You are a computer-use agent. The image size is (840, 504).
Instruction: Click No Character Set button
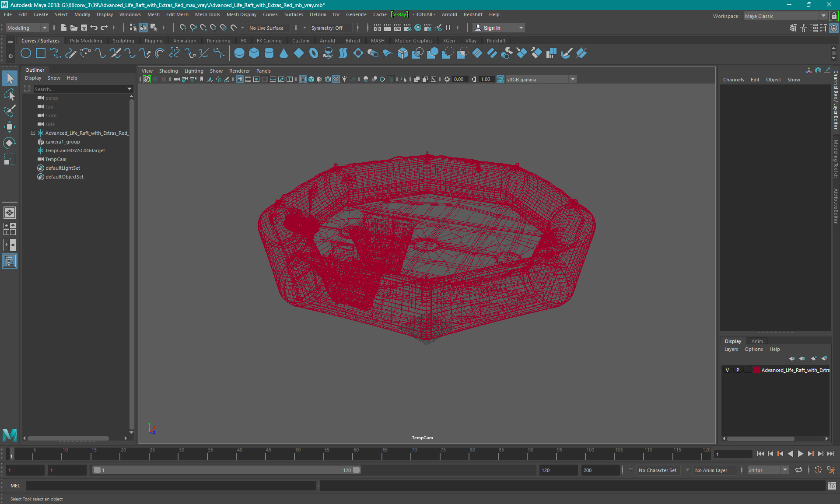pos(657,470)
